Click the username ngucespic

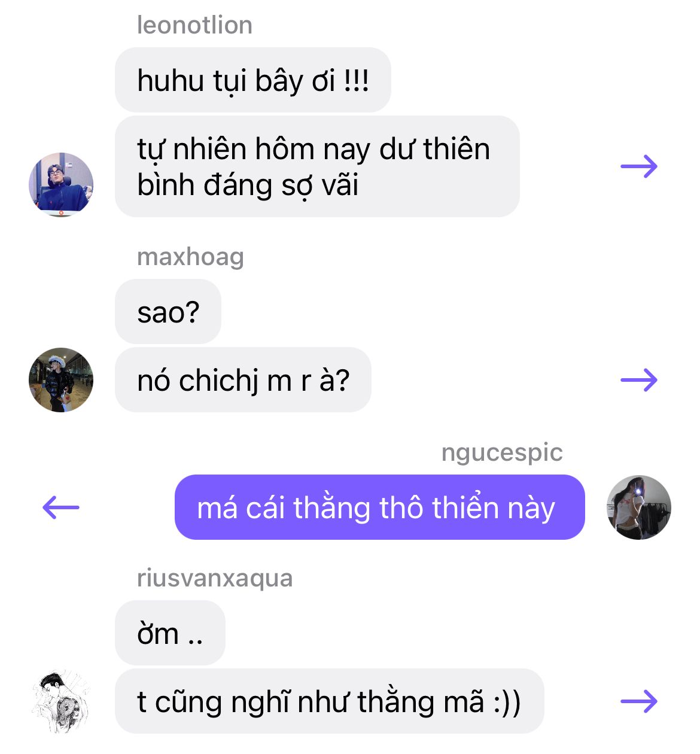pos(502,453)
